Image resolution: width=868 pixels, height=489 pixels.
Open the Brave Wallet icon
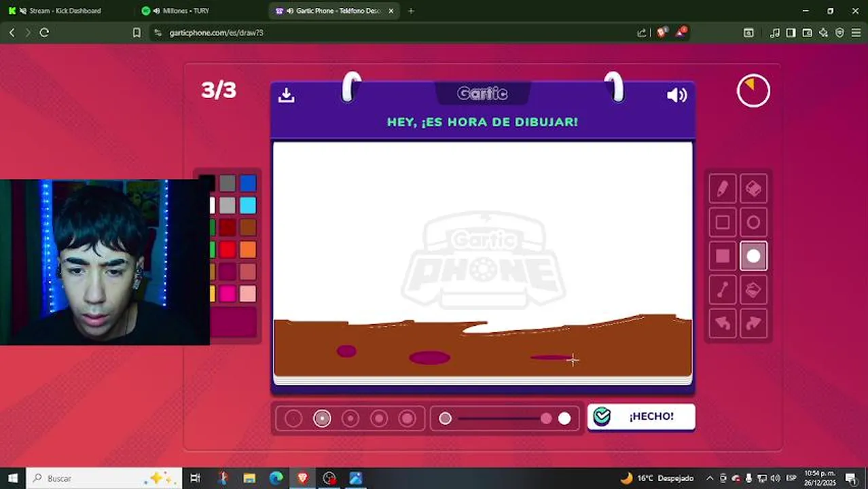coord(807,33)
